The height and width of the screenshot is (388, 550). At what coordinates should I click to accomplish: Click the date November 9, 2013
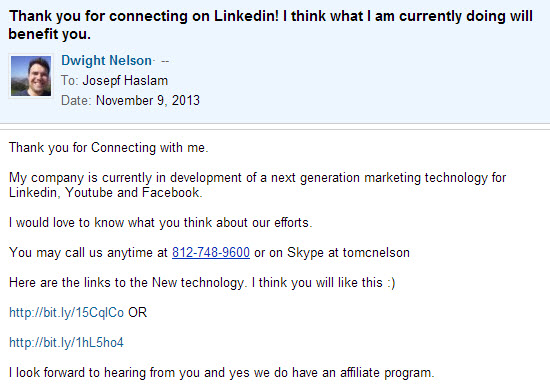[x=148, y=101]
